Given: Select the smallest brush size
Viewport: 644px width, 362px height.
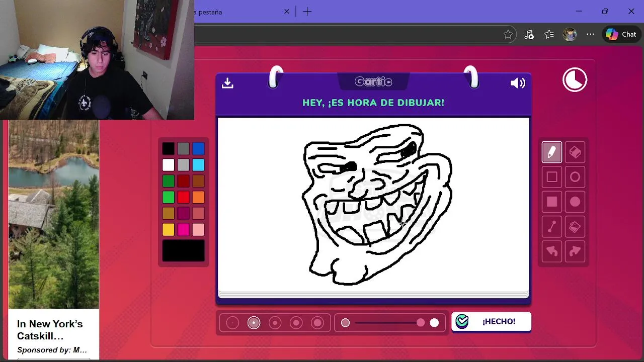Looking at the screenshot, I should 232,323.
